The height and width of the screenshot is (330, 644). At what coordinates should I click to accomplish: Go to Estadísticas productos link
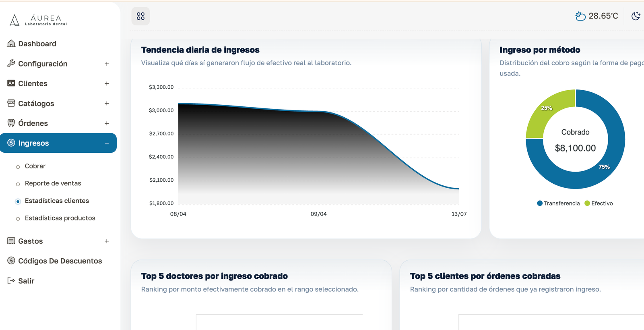60,218
